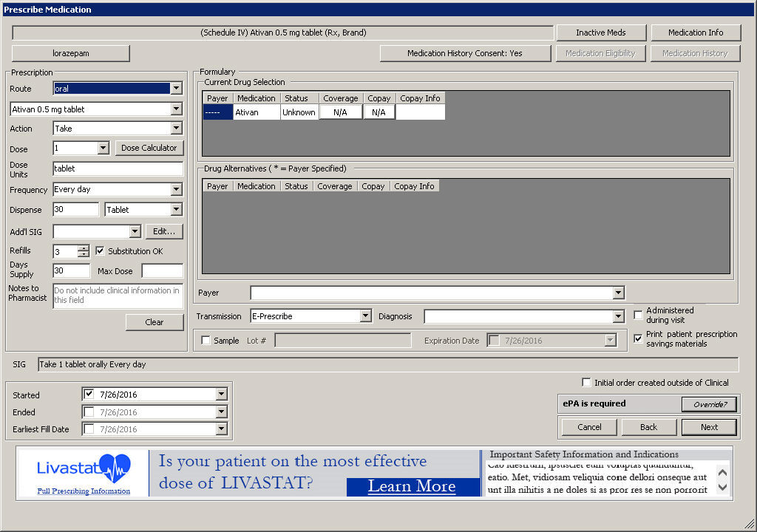Open the Ended date picker arrow

[221, 412]
